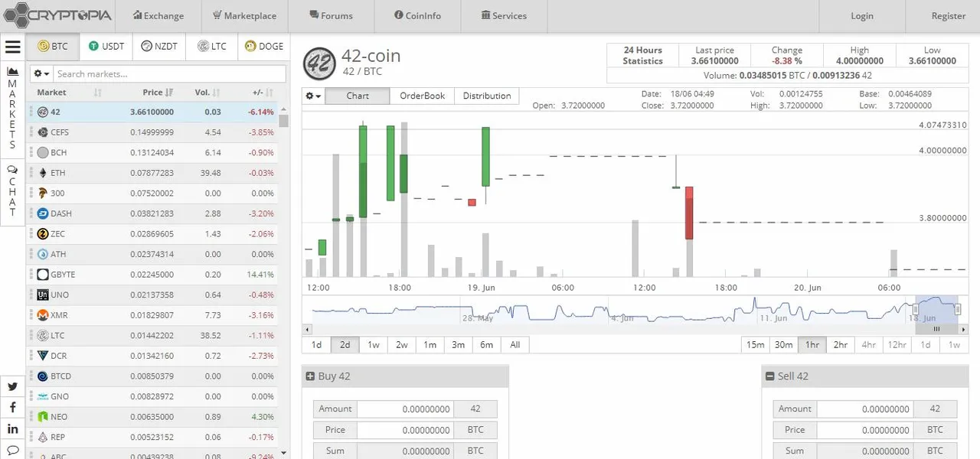Switch to the BTC base market tab
The height and width of the screenshot is (459, 980).
tap(53, 46)
